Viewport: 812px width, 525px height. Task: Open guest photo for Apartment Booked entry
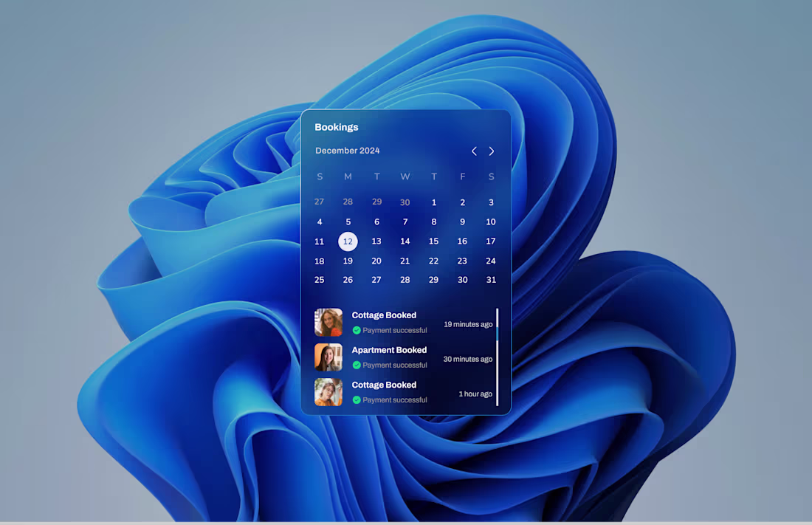click(x=328, y=357)
